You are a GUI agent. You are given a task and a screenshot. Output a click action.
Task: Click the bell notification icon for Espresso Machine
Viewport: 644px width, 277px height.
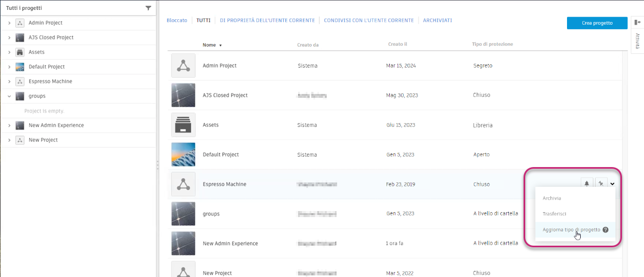587,184
